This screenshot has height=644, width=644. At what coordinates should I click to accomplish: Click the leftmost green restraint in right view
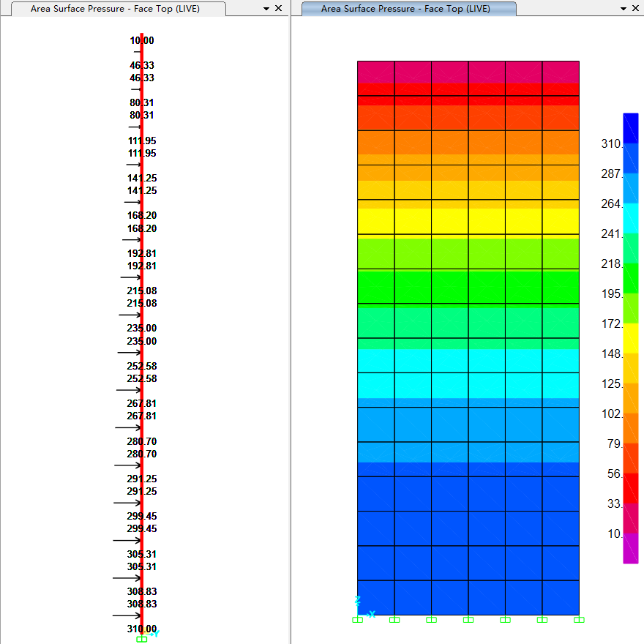[357, 620]
